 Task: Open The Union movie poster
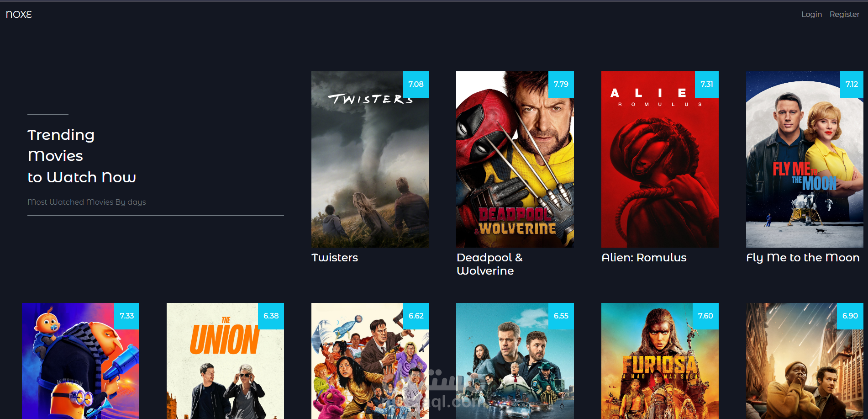(225, 361)
